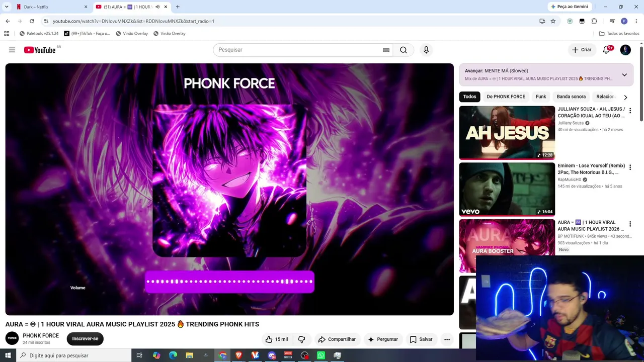This screenshot has width=644, height=362.
Task: Open options for Eminem Lose Yourself video
Action: click(x=630, y=167)
